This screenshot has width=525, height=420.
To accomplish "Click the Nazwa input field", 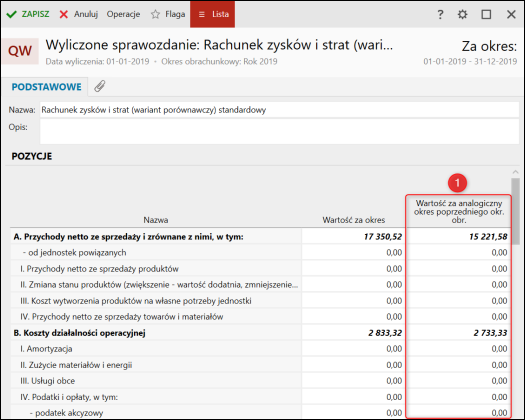I will tap(279, 110).
